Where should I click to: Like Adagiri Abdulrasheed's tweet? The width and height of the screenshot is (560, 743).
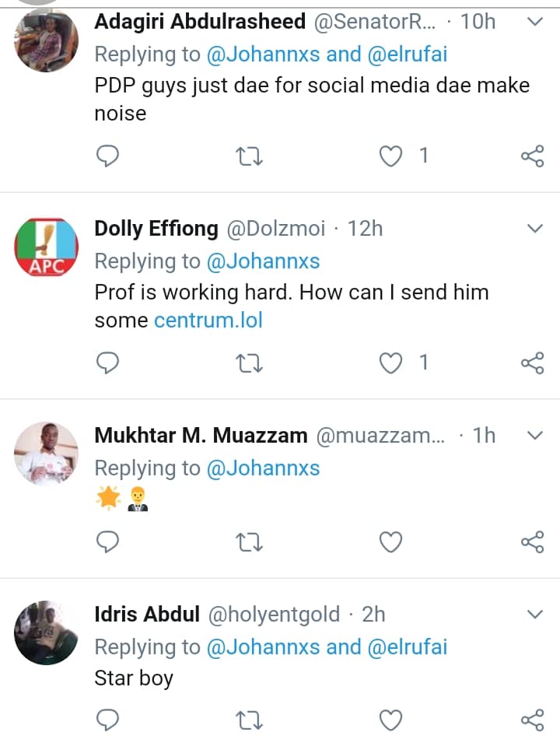coord(390,156)
